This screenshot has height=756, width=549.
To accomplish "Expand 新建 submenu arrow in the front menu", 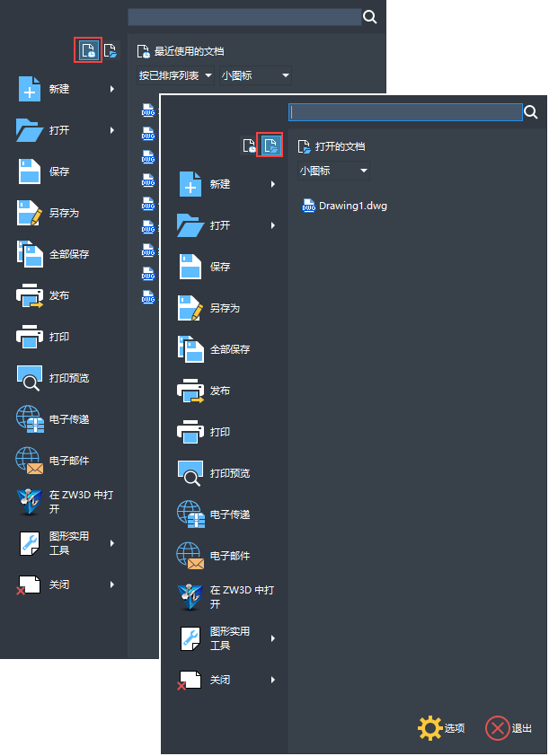I will click(272, 184).
